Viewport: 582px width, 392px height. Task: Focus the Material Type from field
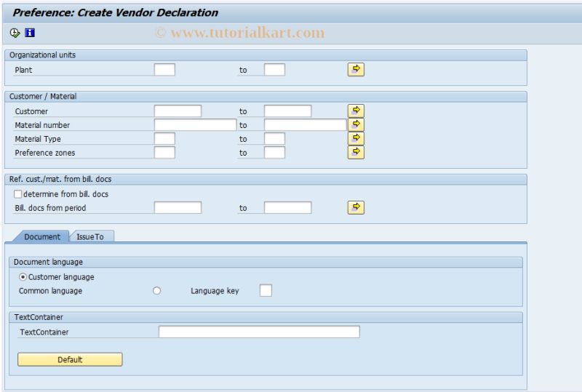(164, 138)
